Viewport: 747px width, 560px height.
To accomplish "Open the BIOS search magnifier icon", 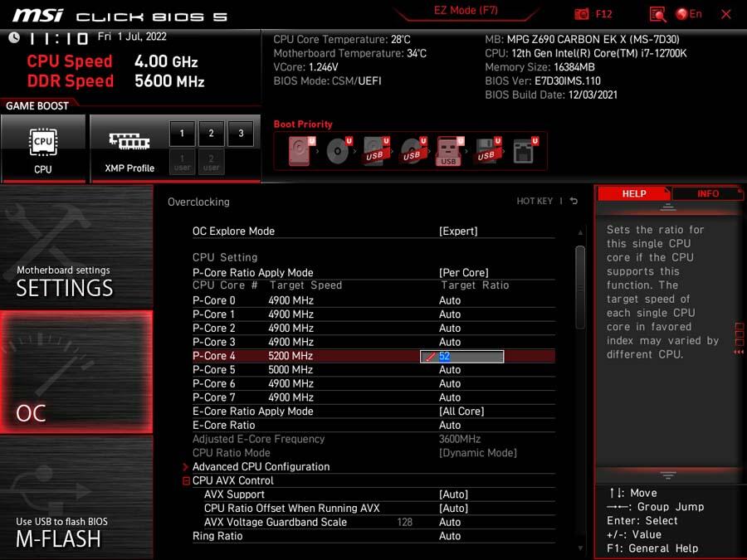I will click(x=657, y=14).
